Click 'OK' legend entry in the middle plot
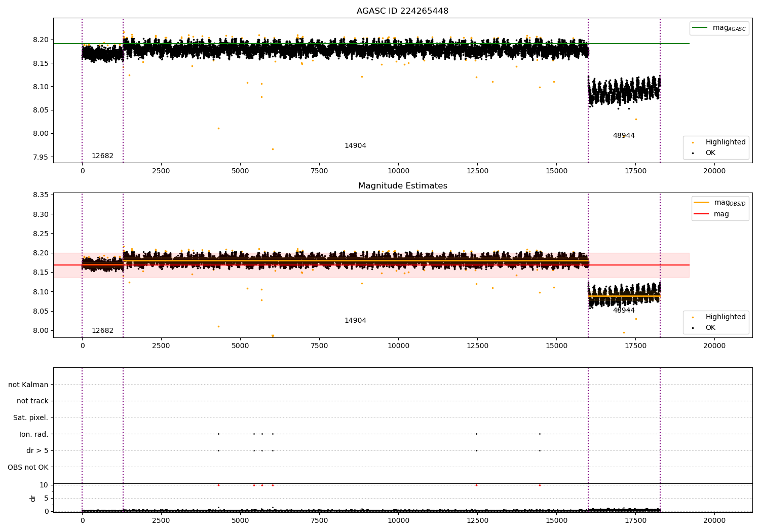 coord(710,328)
